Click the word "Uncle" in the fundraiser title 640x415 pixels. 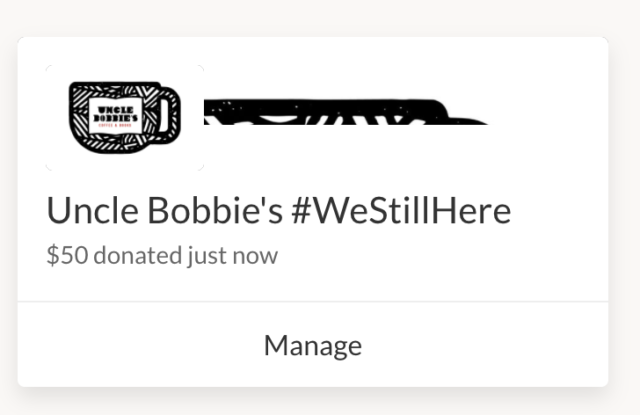92,211
